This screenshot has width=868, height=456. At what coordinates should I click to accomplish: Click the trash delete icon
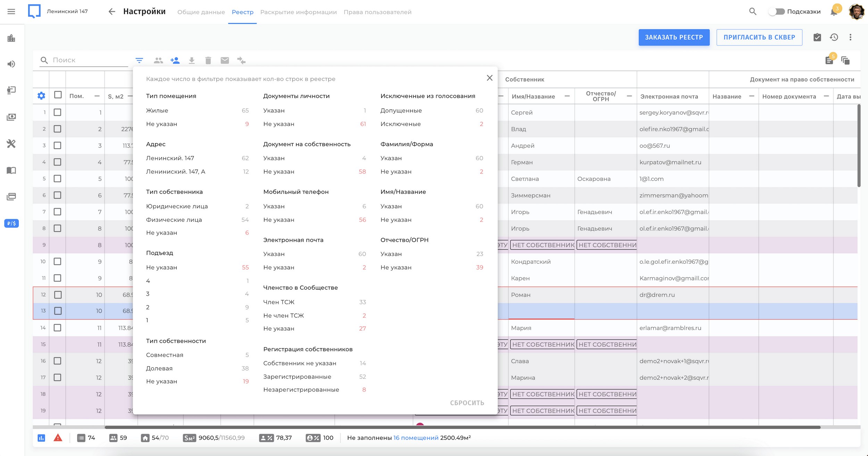(208, 60)
